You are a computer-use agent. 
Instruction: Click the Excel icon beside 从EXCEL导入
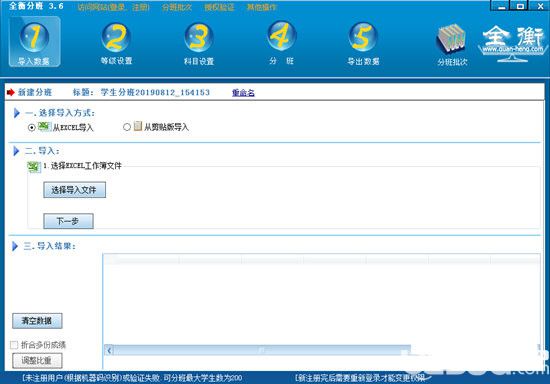tap(45, 126)
